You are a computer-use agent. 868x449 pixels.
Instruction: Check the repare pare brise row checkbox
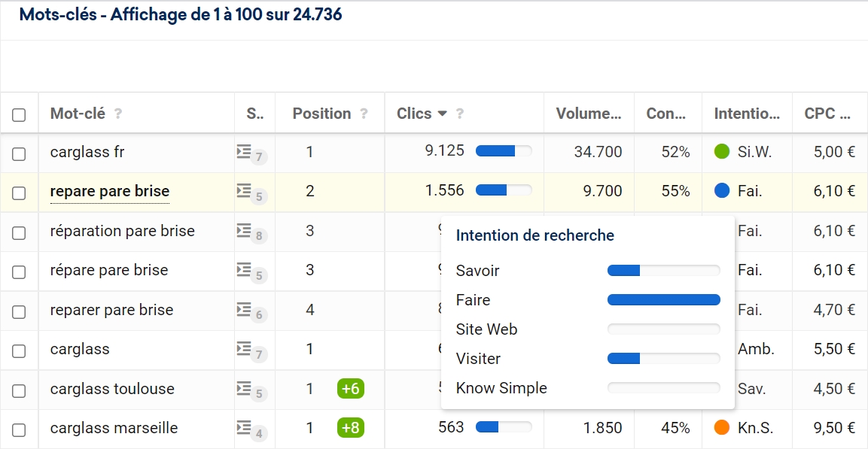click(x=19, y=193)
